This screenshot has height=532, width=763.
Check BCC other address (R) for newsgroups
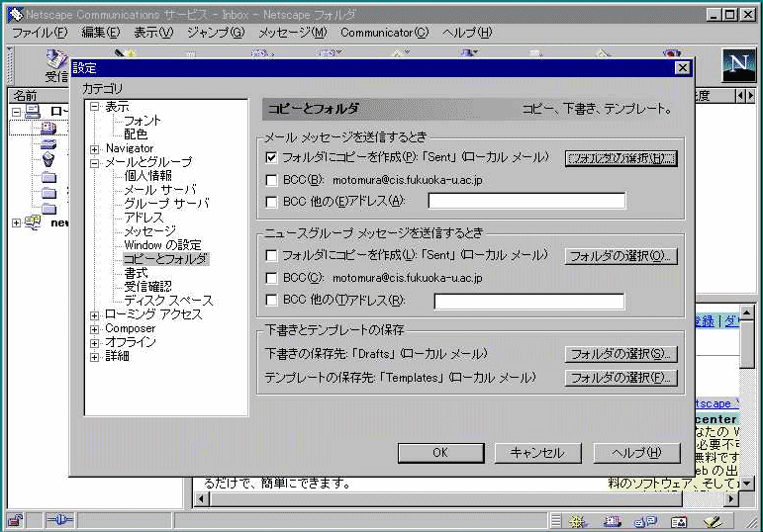(x=271, y=300)
